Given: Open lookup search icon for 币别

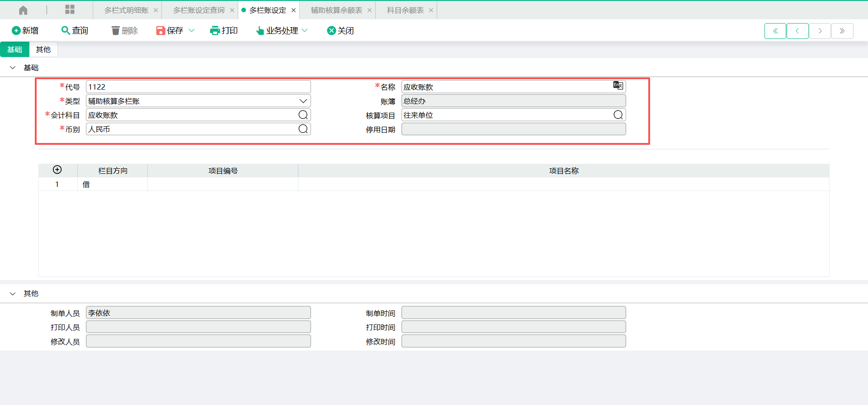Looking at the screenshot, I should 303,129.
